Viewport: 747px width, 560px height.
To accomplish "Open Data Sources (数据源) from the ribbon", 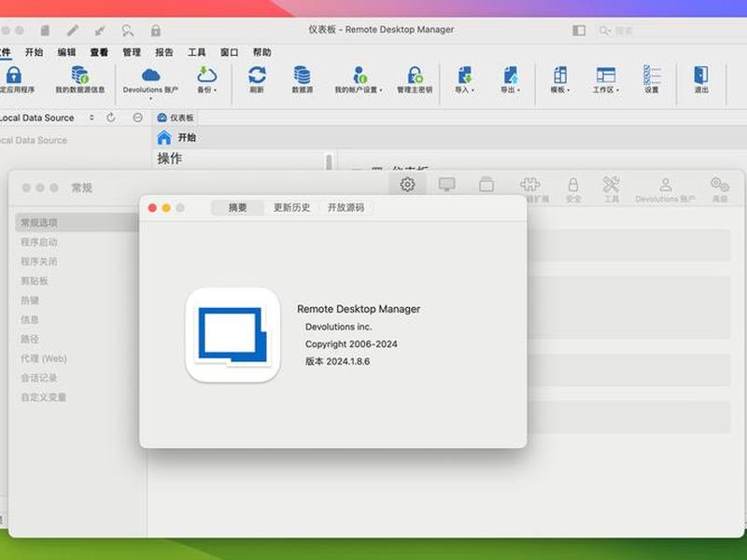I will 302,79.
